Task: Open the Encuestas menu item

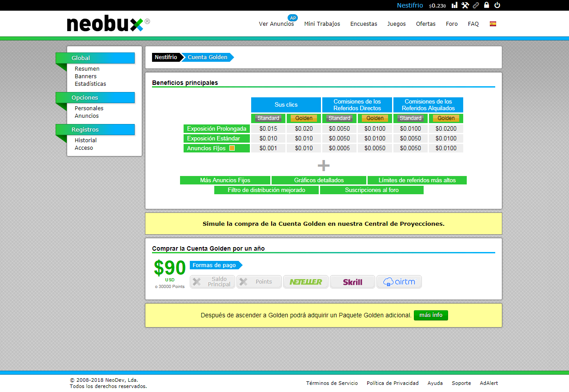Action: 364,24
